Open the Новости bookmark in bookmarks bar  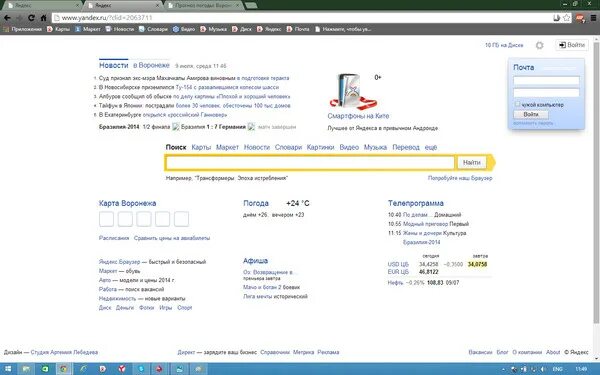click(120, 29)
